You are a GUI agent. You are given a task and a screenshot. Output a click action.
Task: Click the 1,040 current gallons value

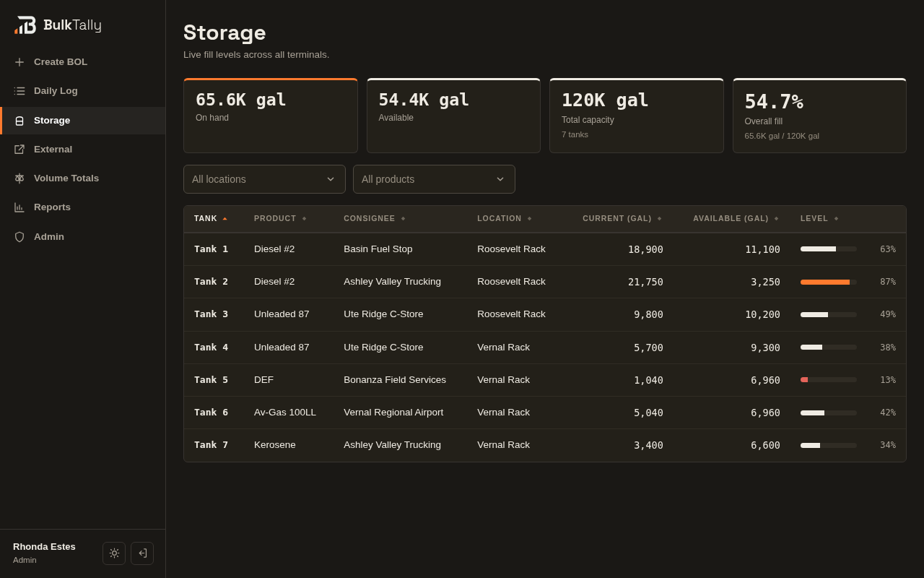[648, 380]
